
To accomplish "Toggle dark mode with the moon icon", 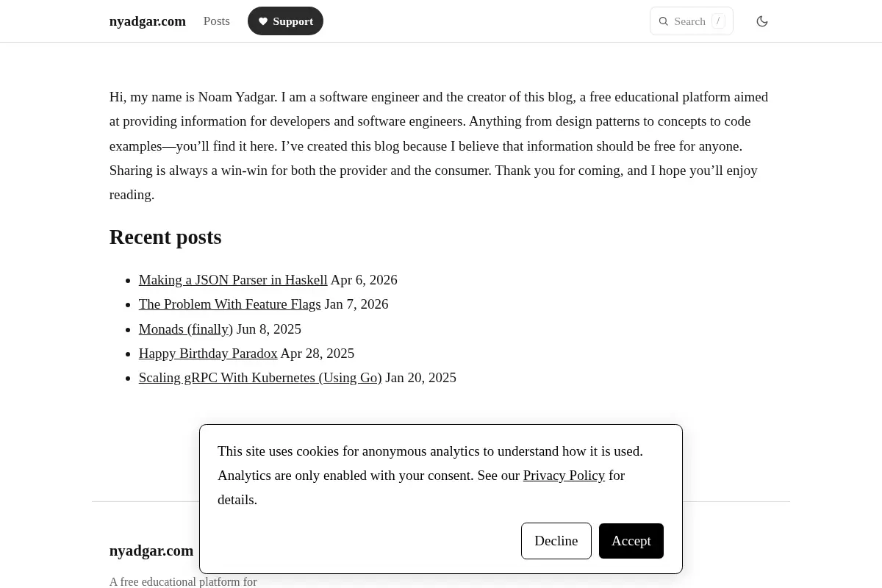I will pyautogui.click(x=762, y=21).
